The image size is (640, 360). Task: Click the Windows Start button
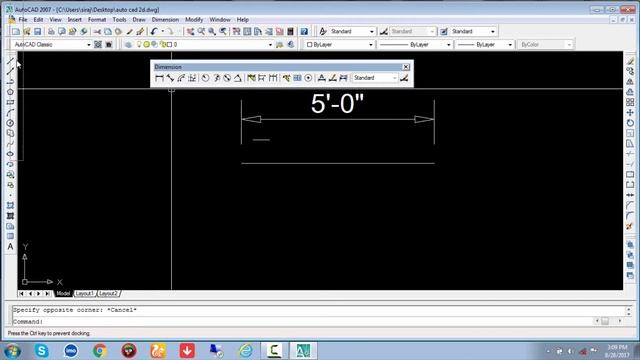pyautogui.click(x=12, y=351)
